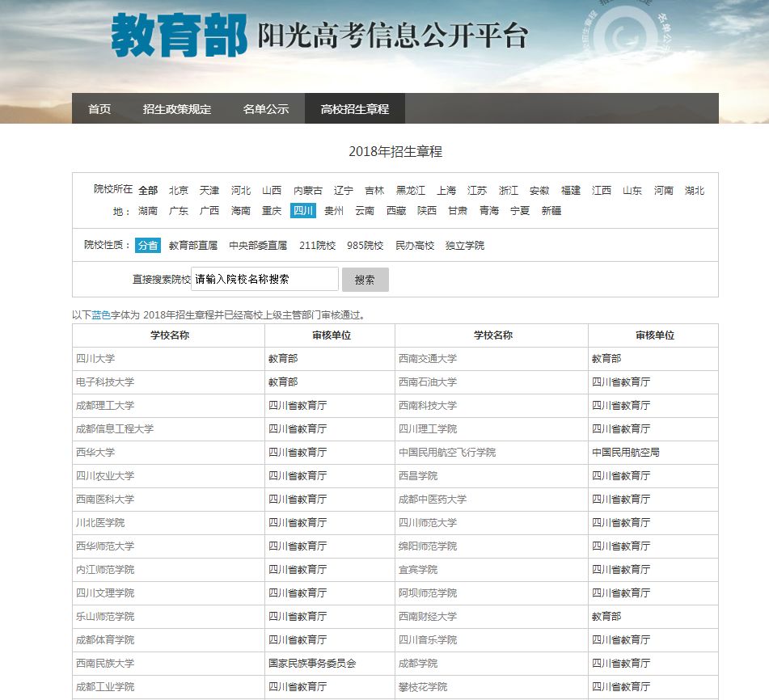
Task: Open the 名单公示 navigation tab
Action: coord(266,109)
